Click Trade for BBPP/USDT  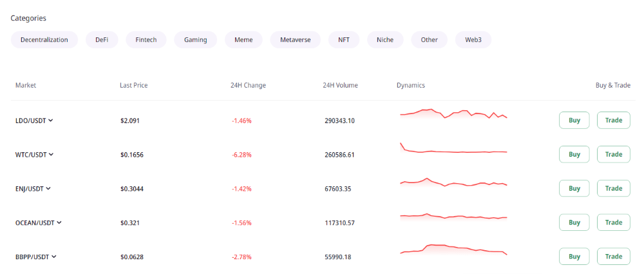tap(613, 257)
